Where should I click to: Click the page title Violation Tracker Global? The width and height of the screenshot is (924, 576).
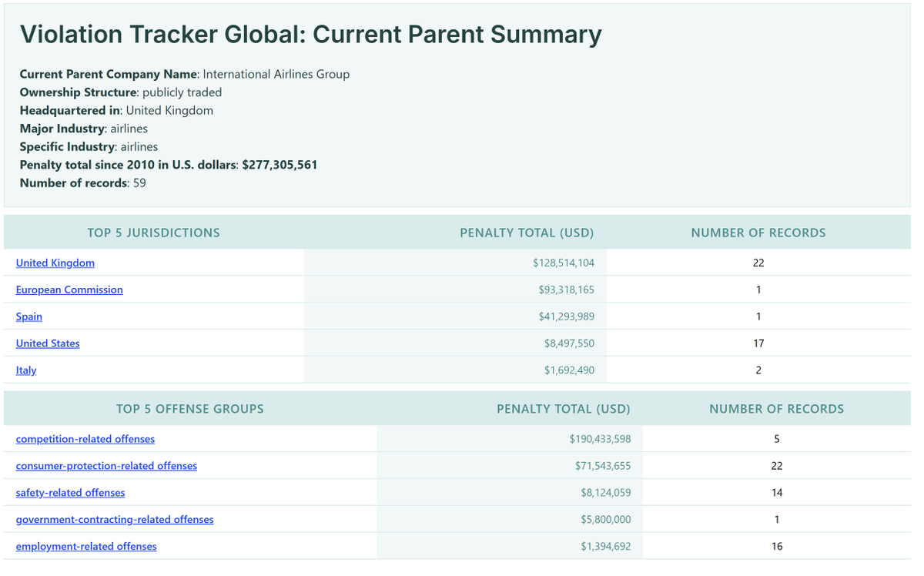tap(311, 35)
